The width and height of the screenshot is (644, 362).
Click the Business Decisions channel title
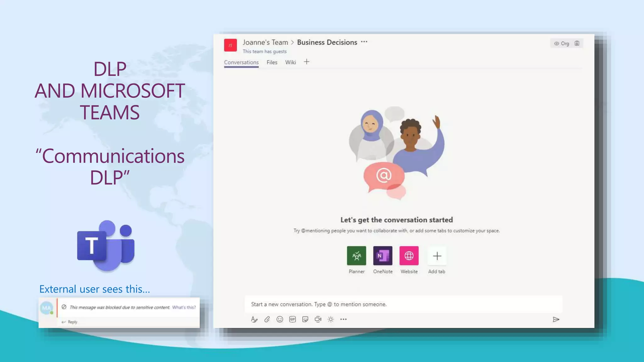[x=327, y=42]
